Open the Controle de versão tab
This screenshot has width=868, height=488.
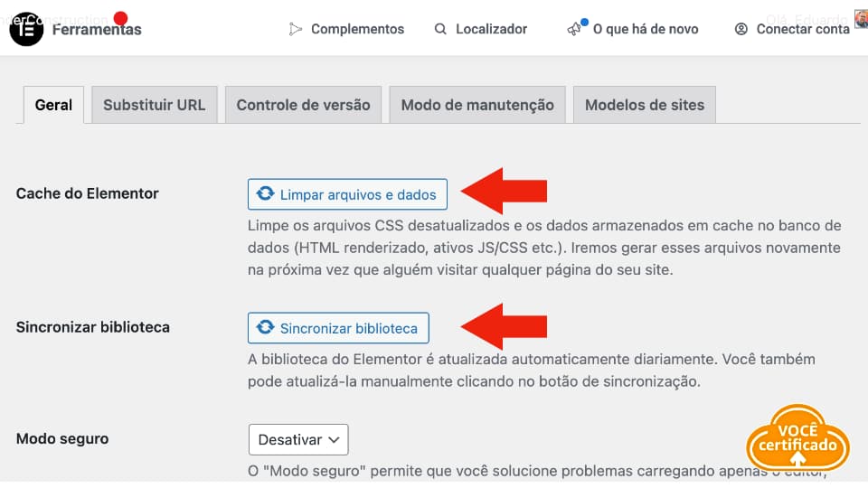pyautogui.click(x=304, y=105)
